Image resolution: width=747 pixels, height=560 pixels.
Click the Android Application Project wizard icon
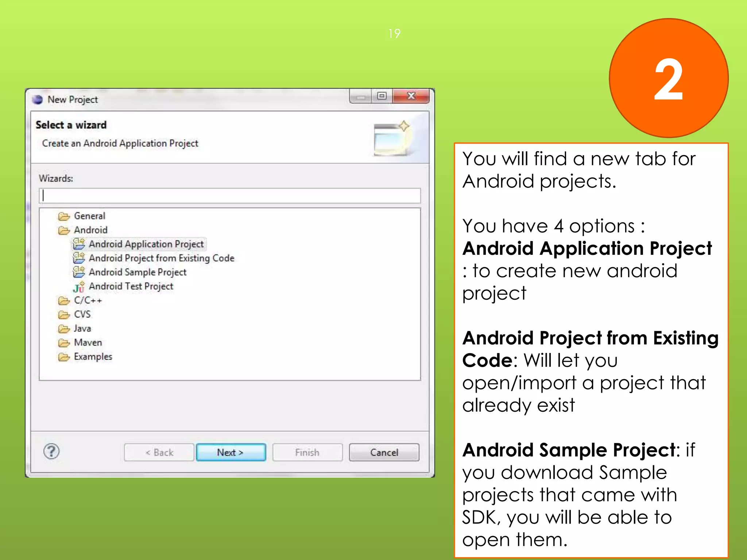(79, 244)
